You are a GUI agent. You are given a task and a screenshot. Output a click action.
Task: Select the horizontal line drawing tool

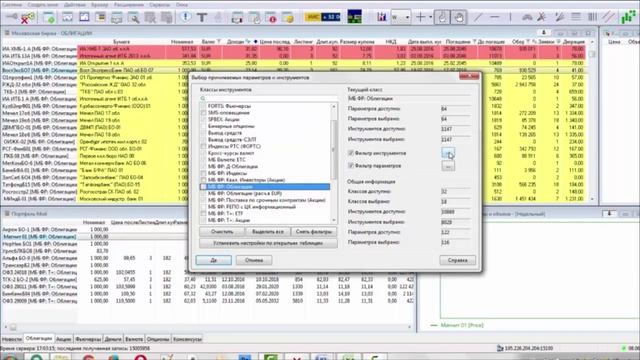[495, 17]
